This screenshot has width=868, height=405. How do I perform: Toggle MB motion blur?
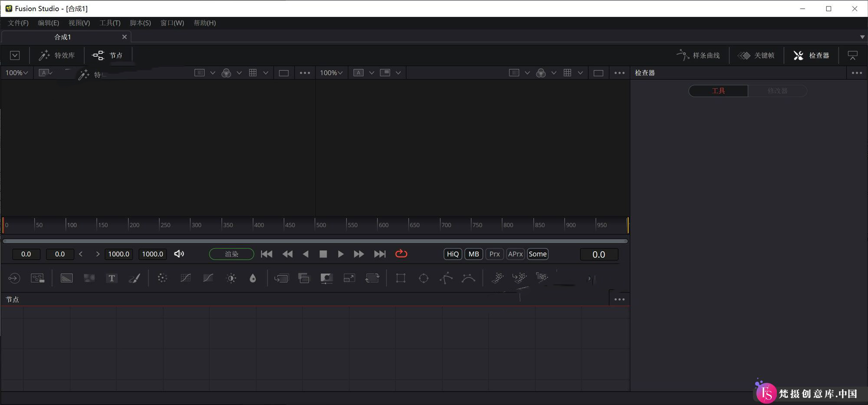(473, 254)
